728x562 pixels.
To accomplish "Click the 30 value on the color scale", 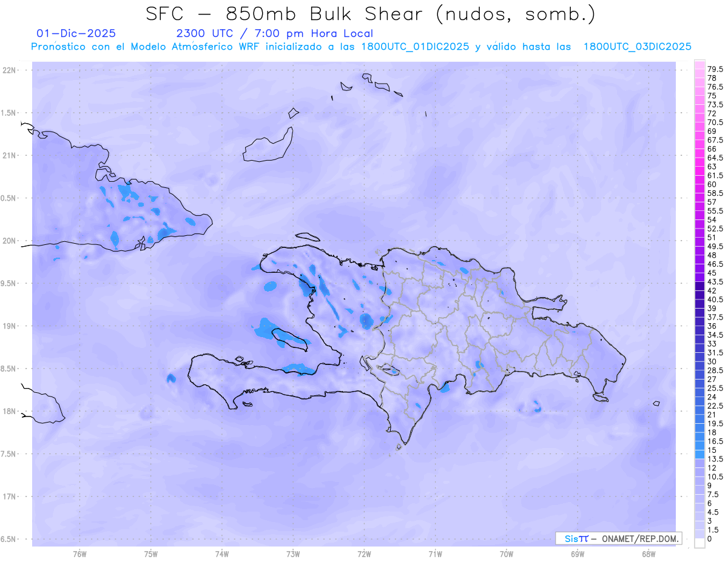I will (x=712, y=361).
